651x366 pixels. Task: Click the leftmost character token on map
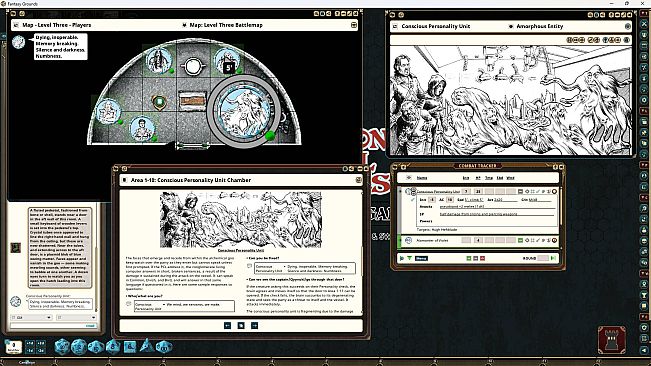pyautogui.click(x=108, y=111)
